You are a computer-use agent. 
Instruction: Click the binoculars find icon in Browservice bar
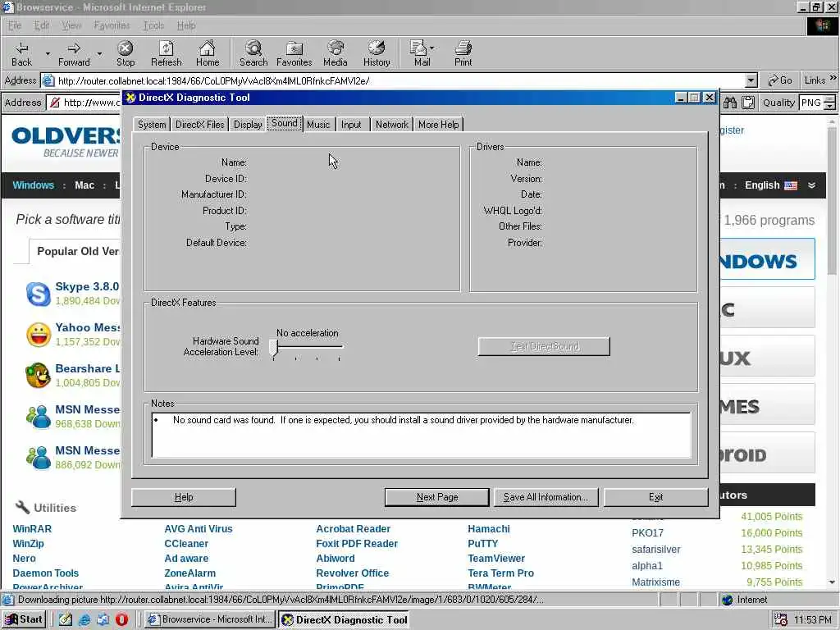pyautogui.click(x=730, y=103)
